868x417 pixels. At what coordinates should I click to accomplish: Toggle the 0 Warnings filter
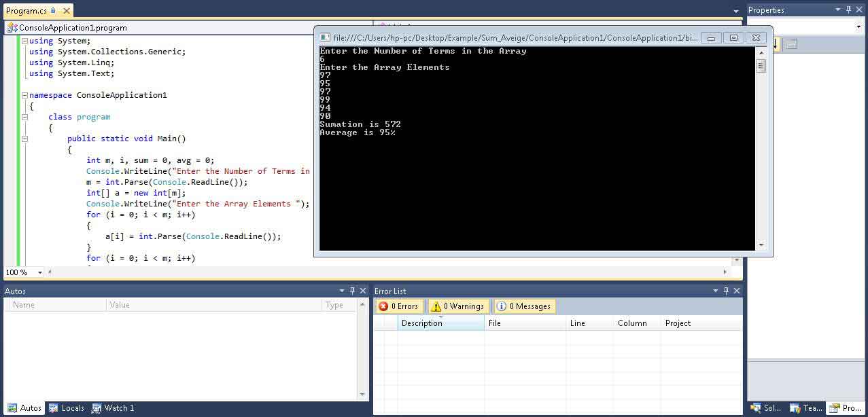pyautogui.click(x=458, y=306)
